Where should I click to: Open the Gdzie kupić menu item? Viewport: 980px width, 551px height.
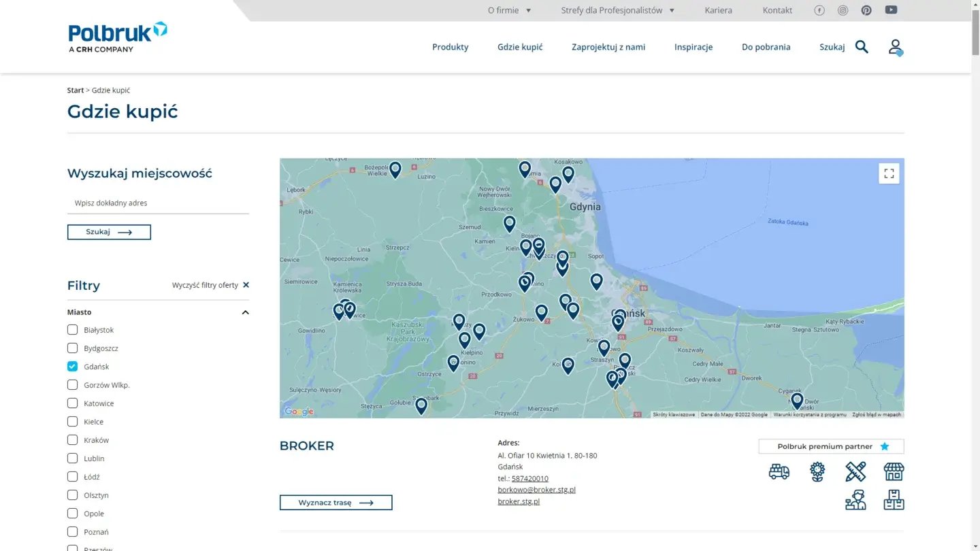click(x=520, y=47)
